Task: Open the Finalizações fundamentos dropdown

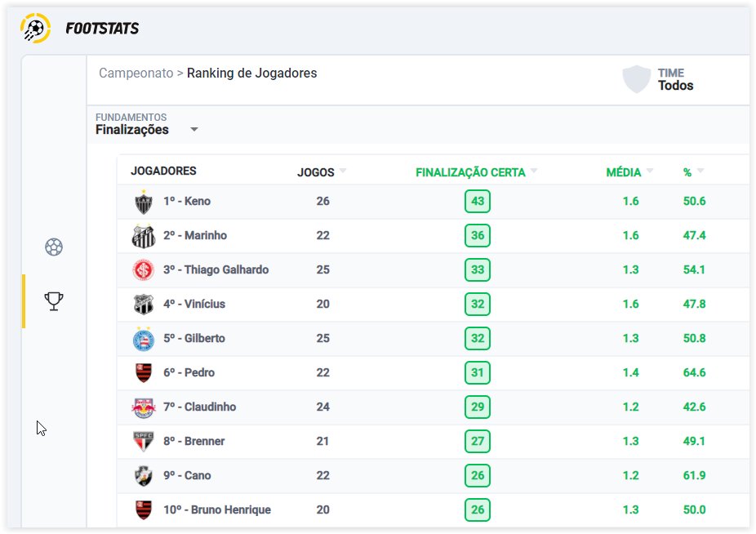Action: pyautogui.click(x=194, y=130)
